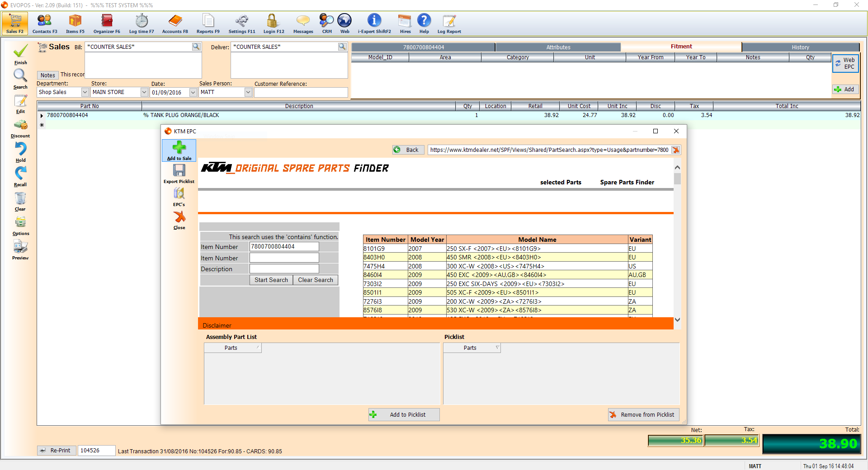Open the Organizer F6 tool
This screenshot has width=868, height=470.
pyautogui.click(x=107, y=23)
